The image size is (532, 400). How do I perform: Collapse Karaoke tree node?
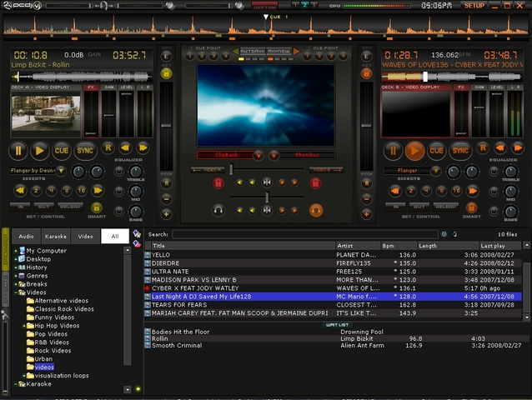click(16, 384)
